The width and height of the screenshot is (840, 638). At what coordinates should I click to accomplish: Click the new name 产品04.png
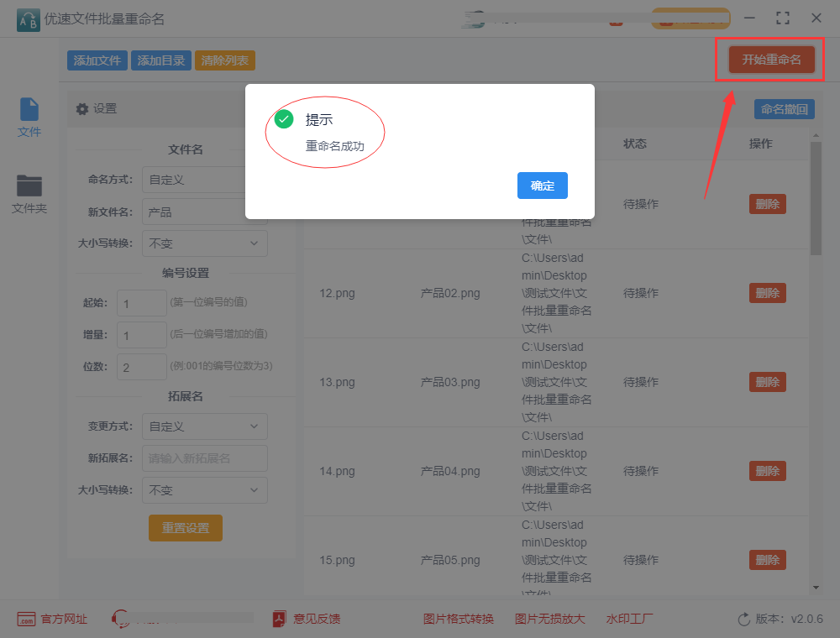pyautogui.click(x=450, y=471)
